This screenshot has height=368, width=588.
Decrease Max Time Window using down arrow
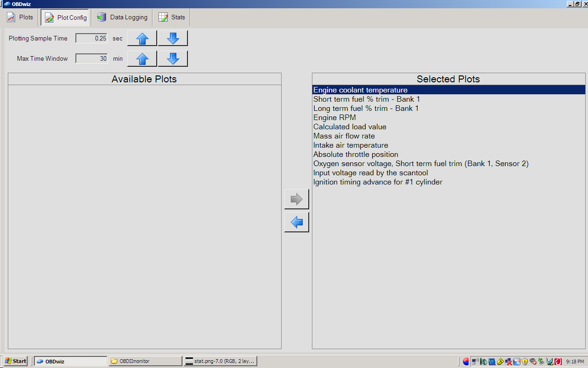point(173,59)
